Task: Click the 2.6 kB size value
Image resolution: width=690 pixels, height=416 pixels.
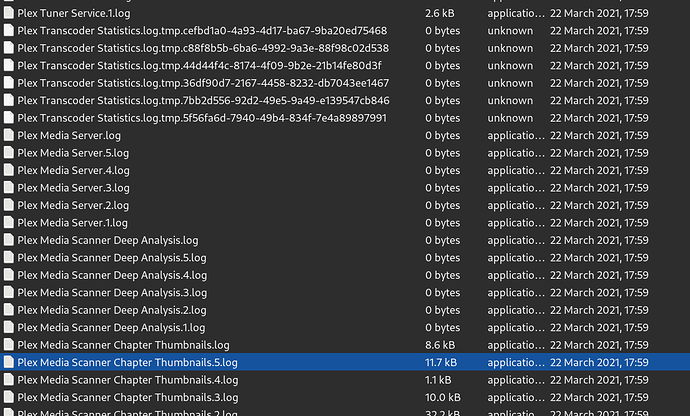Action: tap(440, 13)
